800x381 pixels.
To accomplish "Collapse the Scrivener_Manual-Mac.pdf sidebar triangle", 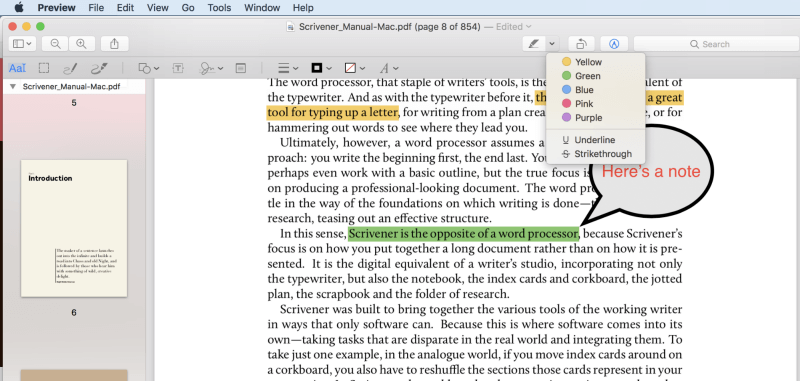I will click(x=13, y=86).
